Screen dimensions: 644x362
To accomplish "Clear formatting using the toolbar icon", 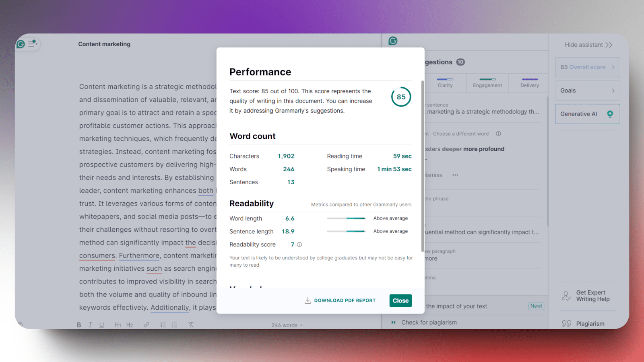I will 191,325.
